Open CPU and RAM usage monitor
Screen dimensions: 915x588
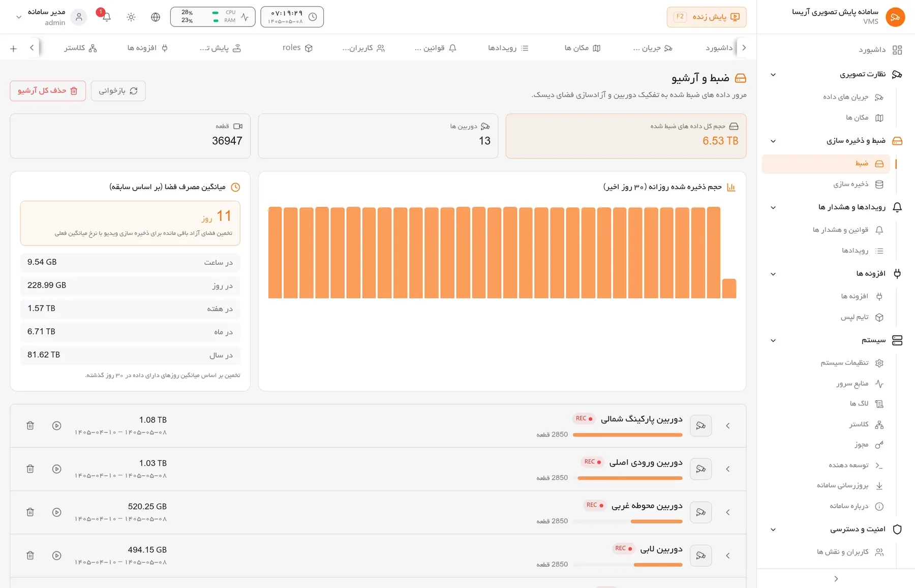pyautogui.click(x=213, y=17)
